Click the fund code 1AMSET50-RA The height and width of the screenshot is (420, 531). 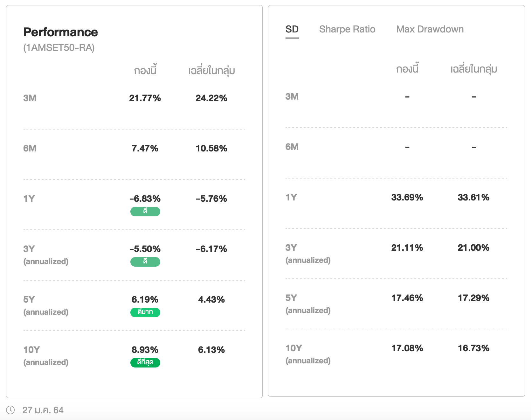click(x=59, y=48)
